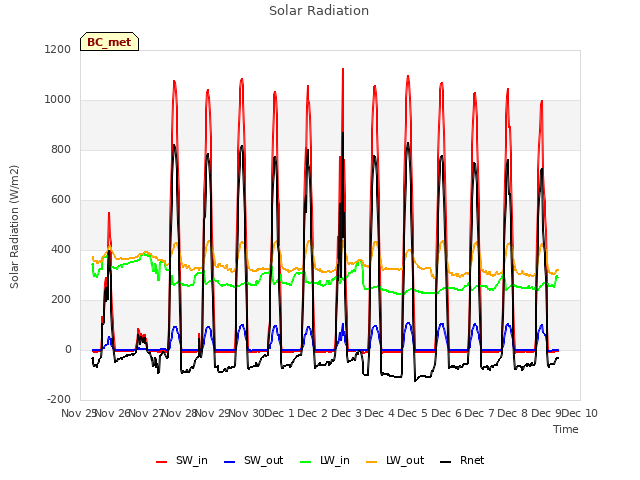Click the 1200 y-axis tick label
This screenshot has height=480, width=640.
tap(58, 49)
